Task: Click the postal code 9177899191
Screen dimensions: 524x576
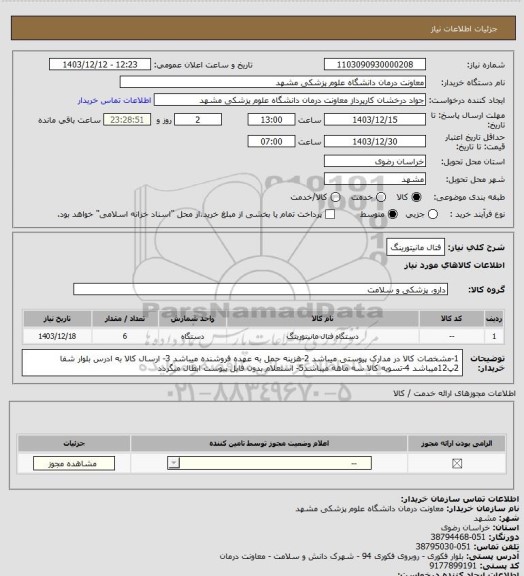Action: point(453,565)
